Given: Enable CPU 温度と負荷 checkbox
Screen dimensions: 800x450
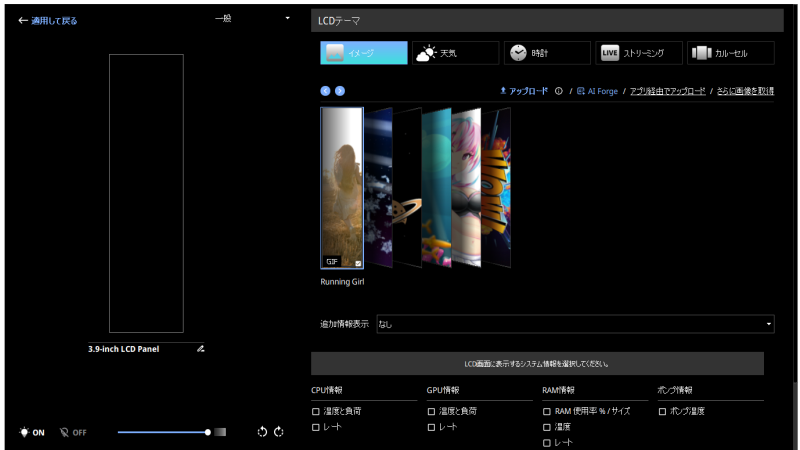Looking at the screenshot, I should coord(316,411).
